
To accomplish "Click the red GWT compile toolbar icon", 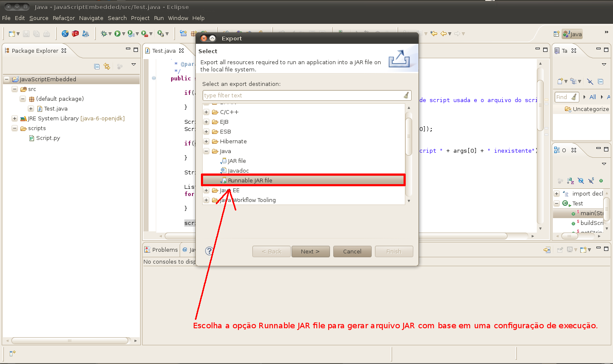I will (75, 34).
